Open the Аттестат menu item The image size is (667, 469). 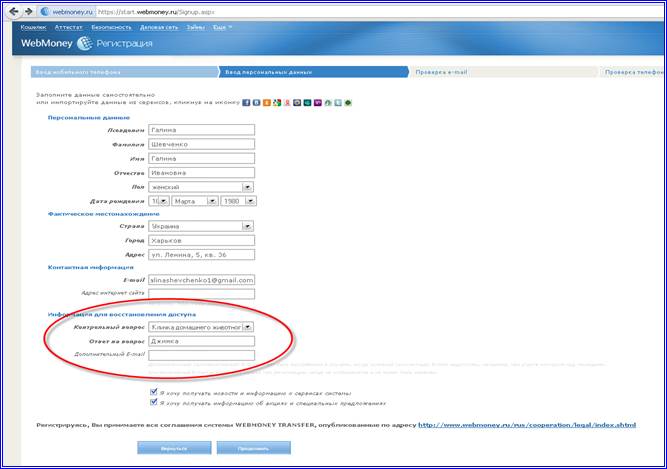coord(68,27)
